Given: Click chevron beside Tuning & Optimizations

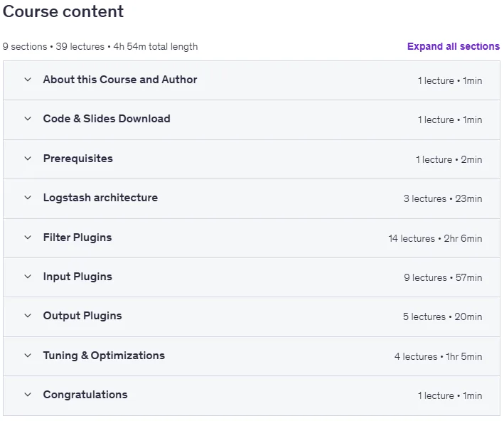Looking at the screenshot, I should pyautogui.click(x=28, y=356).
